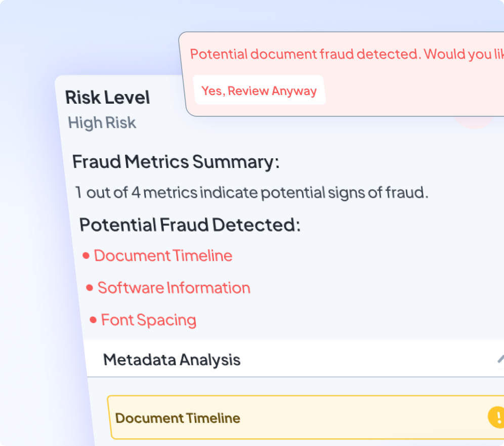Click the yellow warning icon on Document Timeline
Screen dimensions: 504x446
[x=496, y=417]
